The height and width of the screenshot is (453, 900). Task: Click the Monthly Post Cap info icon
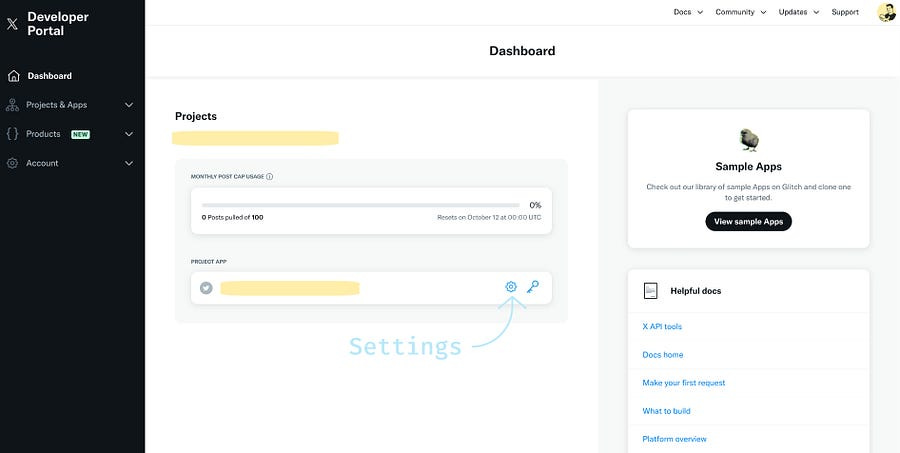click(270, 177)
